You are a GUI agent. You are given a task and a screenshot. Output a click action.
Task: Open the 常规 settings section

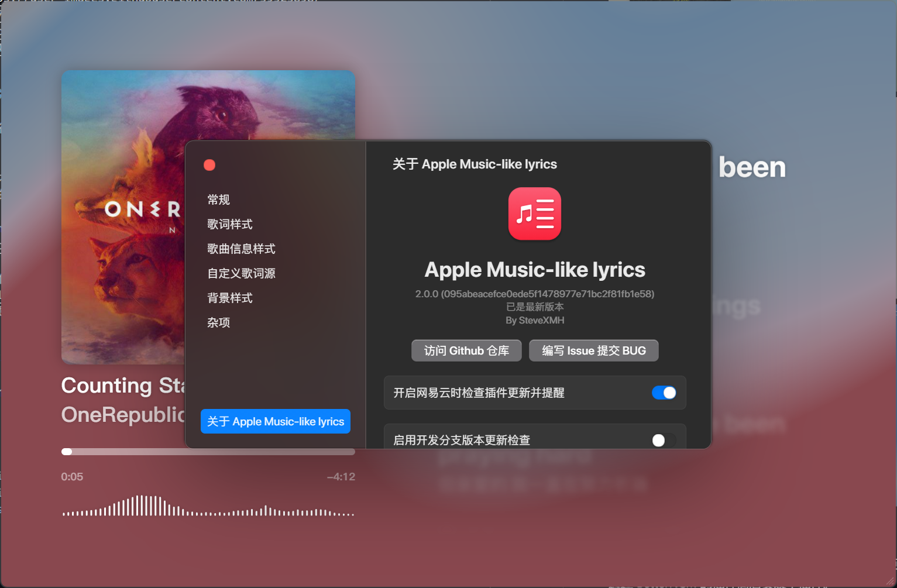(x=218, y=199)
